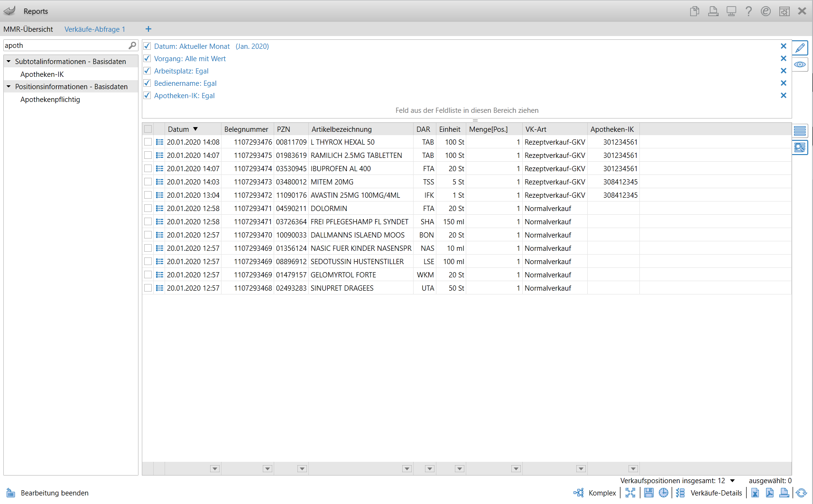Toggle the Datum: Aktueller Monat filter checkbox
The width and height of the screenshot is (813, 504).
click(x=147, y=46)
